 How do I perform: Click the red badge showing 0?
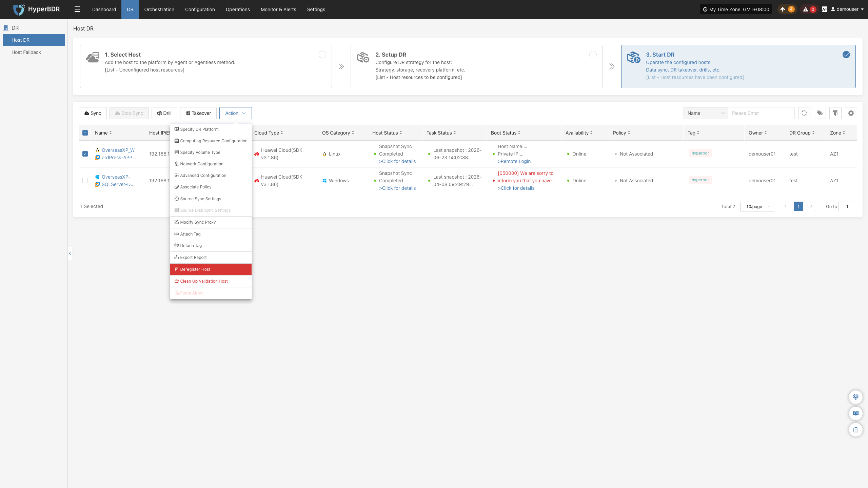coord(813,9)
